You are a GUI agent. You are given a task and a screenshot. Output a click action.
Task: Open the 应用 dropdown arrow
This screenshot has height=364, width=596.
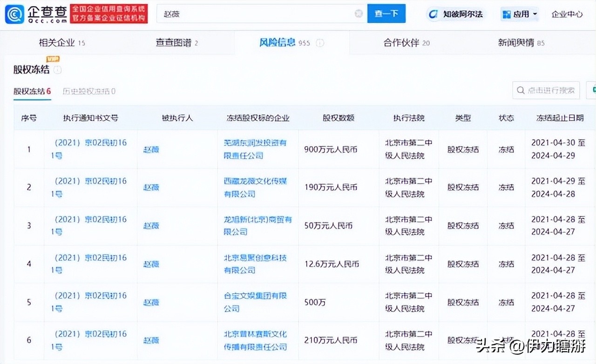533,14
